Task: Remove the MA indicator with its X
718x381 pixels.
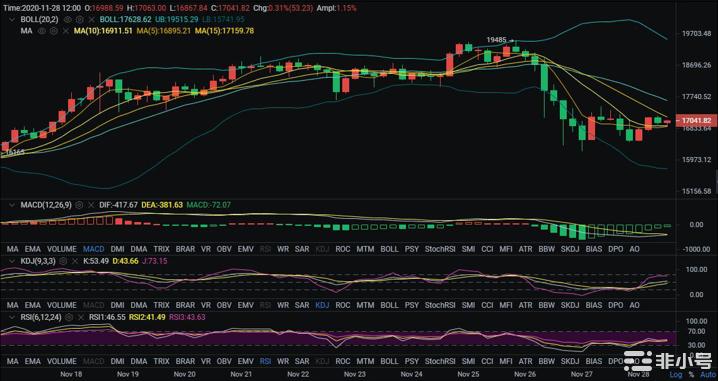Action: click(x=65, y=31)
